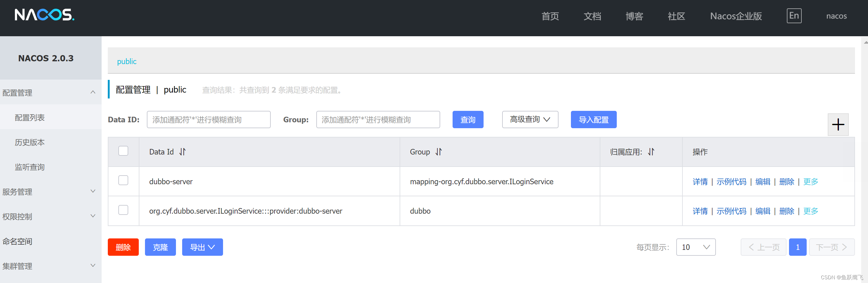Viewport: 868px width, 283px height.
Task: Click the 导入配置 button
Action: tap(593, 120)
